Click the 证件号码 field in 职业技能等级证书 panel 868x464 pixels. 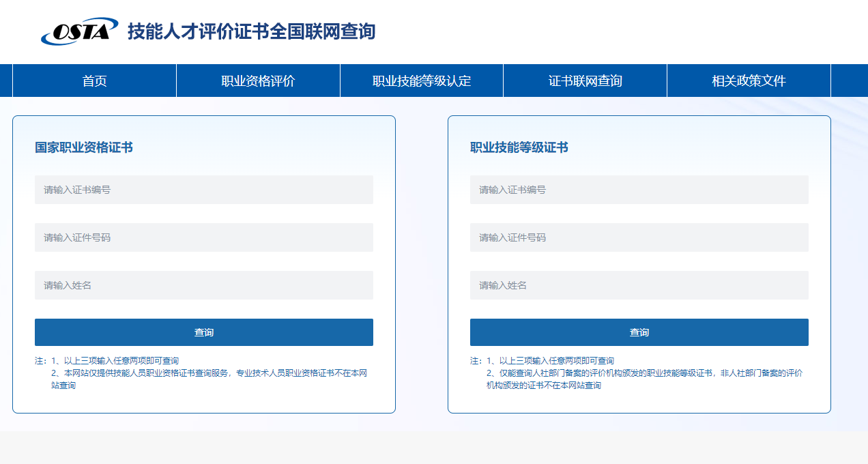pos(639,237)
